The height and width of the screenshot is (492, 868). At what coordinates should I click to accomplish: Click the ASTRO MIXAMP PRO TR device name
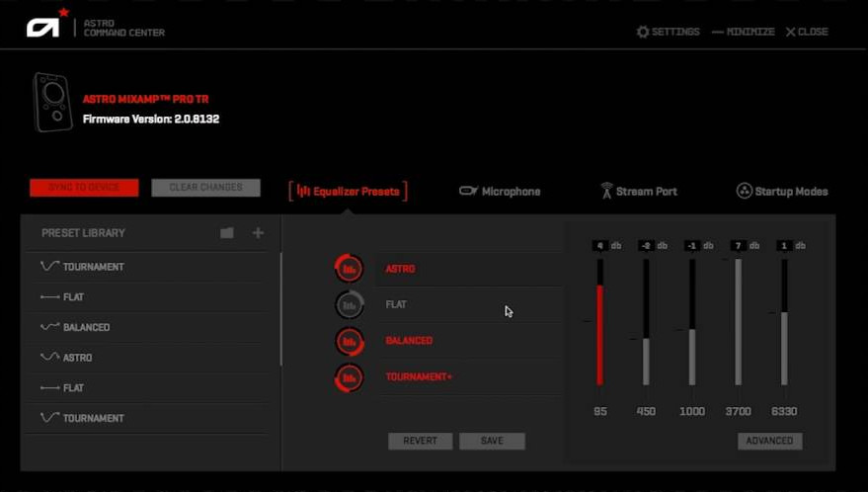pos(145,99)
